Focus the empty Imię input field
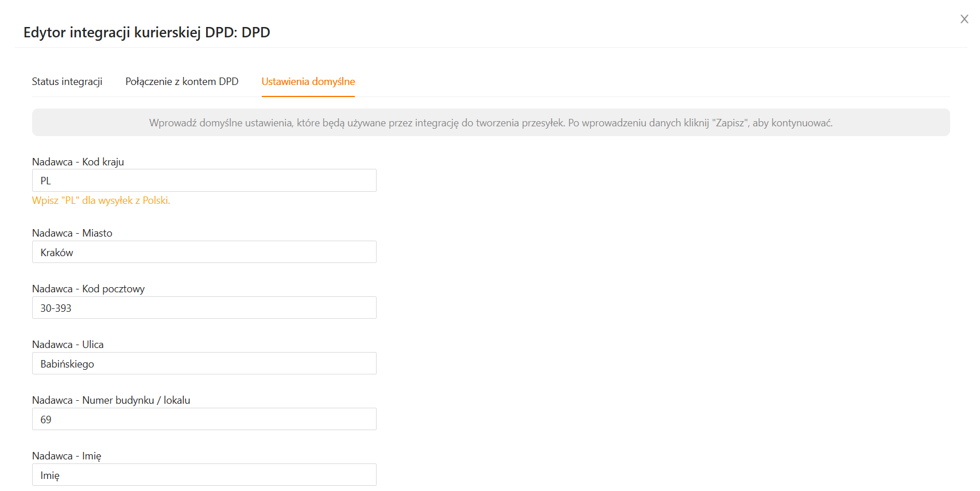This screenshot has height=491, width=980. pyautogui.click(x=204, y=475)
